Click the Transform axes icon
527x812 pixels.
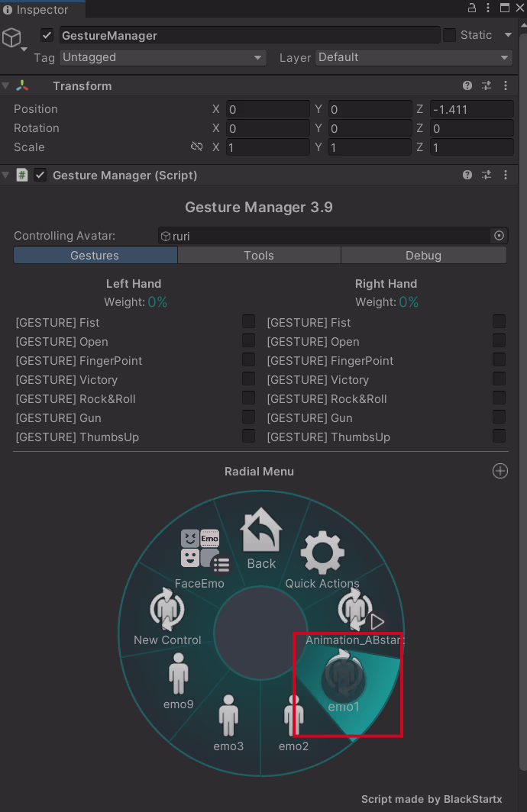click(x=22, y=86)
